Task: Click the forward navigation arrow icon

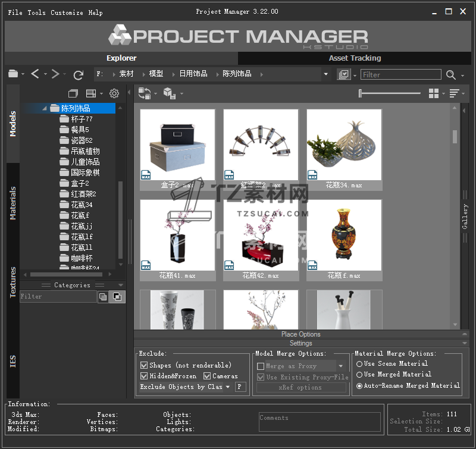Action: click(55, 74)
